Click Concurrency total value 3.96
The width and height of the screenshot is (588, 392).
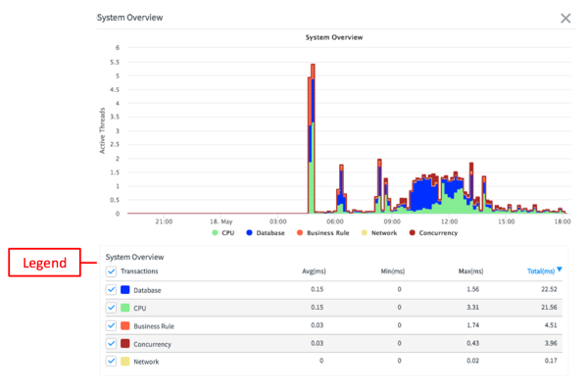coord(551,343)
